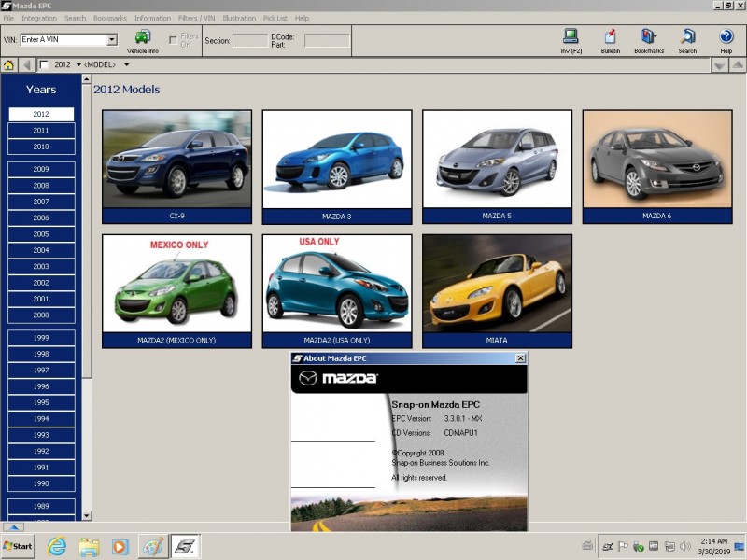Open Windows Media Player on taskbar

[x=120, y=547]
